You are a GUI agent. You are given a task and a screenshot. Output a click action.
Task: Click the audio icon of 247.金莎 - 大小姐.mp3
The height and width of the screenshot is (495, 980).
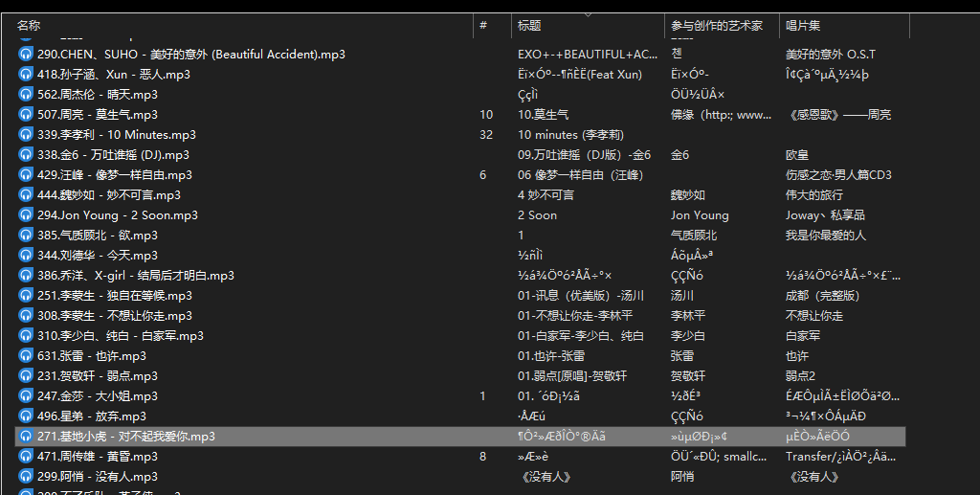pos(26,395)
